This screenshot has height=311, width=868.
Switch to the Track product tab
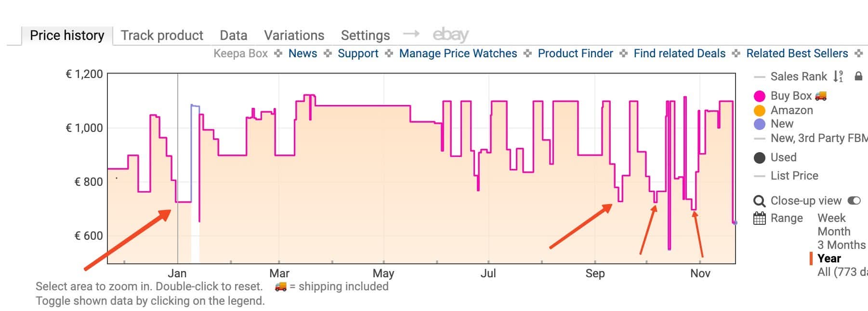click(x=162, y=35)
